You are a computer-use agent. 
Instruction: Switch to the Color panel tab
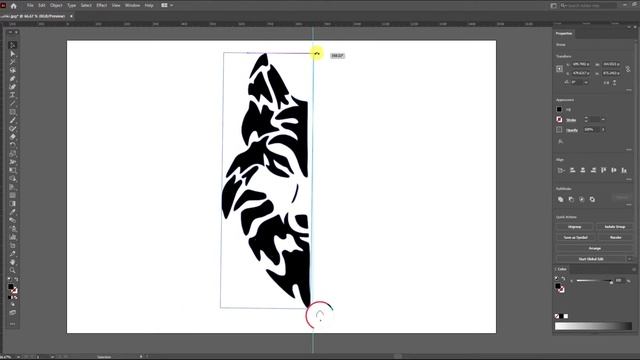tap(562, 269)
